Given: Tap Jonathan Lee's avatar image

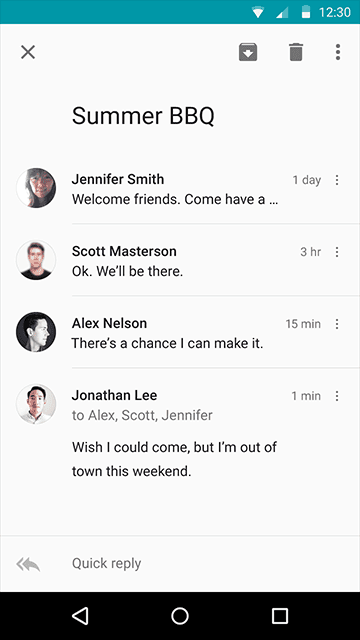Looking at the screenshot, I should pyautogui.click(x=36, y=404).
